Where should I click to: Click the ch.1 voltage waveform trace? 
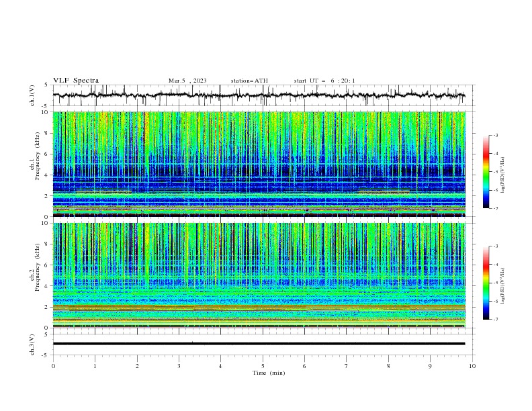(x=259, y=95)
